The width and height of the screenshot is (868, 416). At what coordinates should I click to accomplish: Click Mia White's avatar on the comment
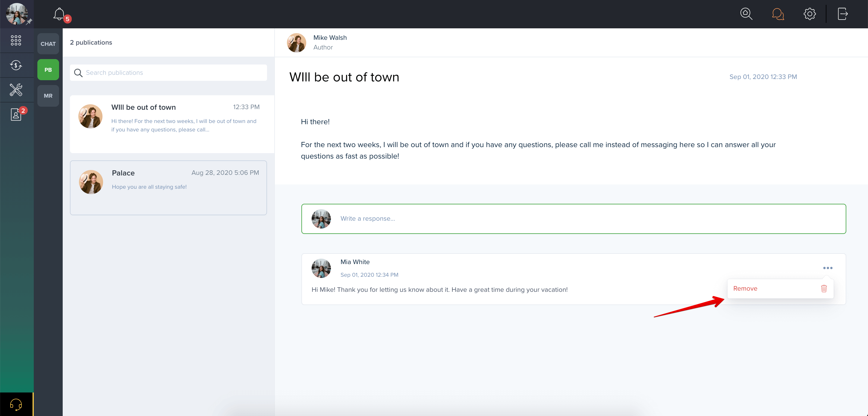point(321,268)
